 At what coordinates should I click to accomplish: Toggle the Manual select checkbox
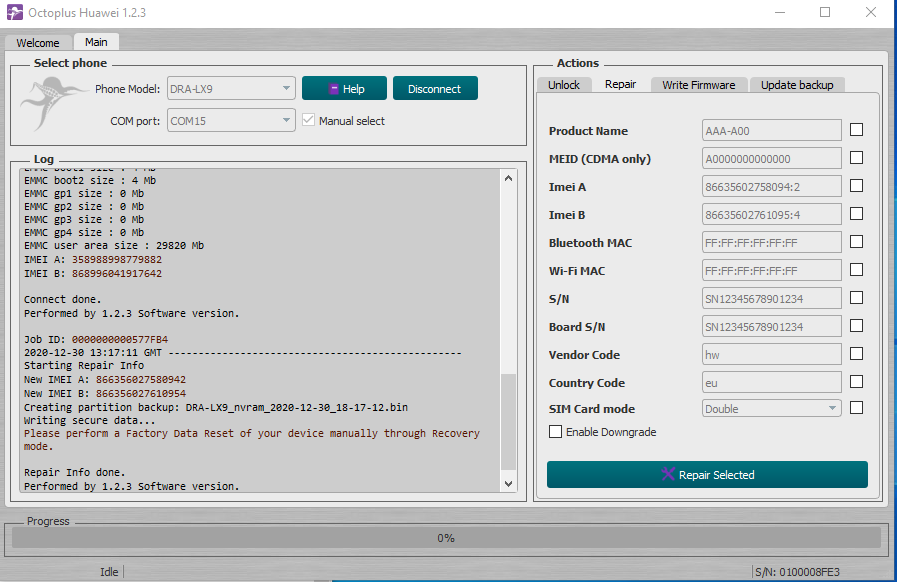308,120
